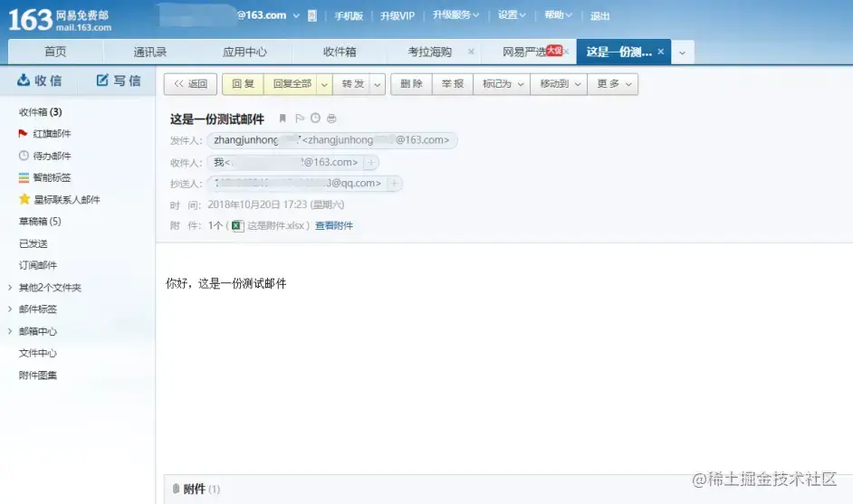
Task: Switch to the Inbox (收件箱) tab
Action: coord(340,52)
